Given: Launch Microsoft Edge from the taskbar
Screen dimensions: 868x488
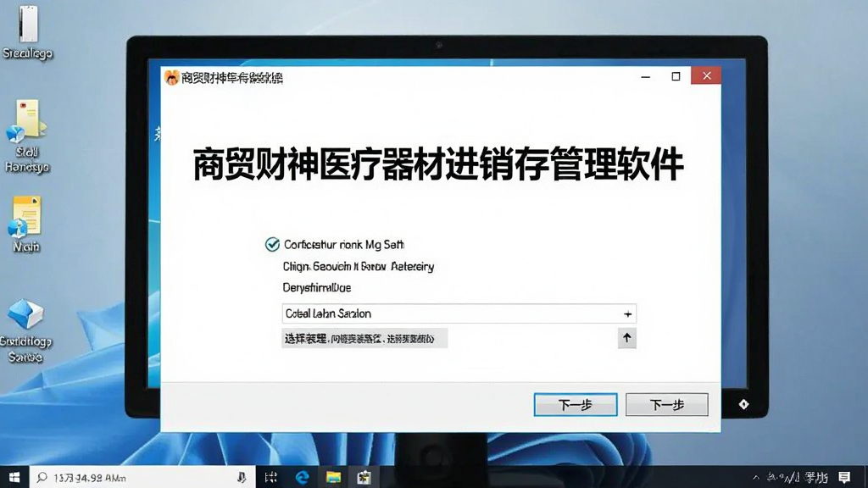Looking at the screenshot, I should coord(302,477).
